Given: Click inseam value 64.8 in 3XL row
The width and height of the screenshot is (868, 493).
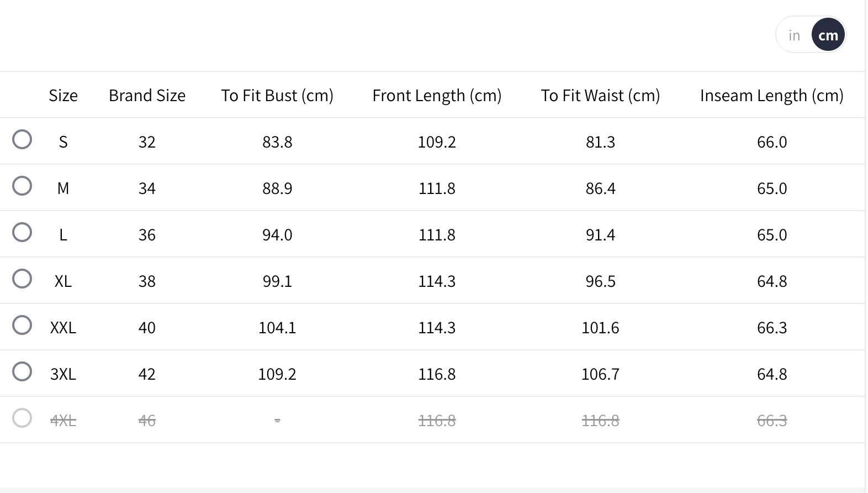Looking at the screenshot, I should (772, 374).
